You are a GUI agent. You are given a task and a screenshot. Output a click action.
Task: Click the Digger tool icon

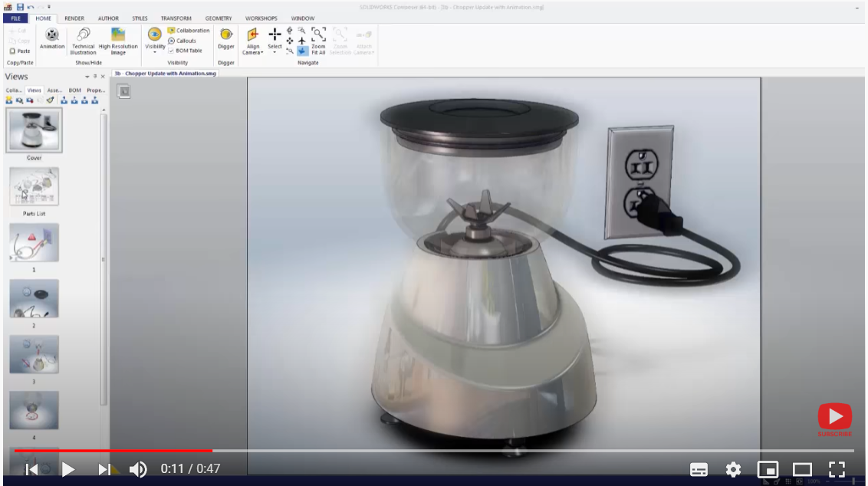[226, 34]
